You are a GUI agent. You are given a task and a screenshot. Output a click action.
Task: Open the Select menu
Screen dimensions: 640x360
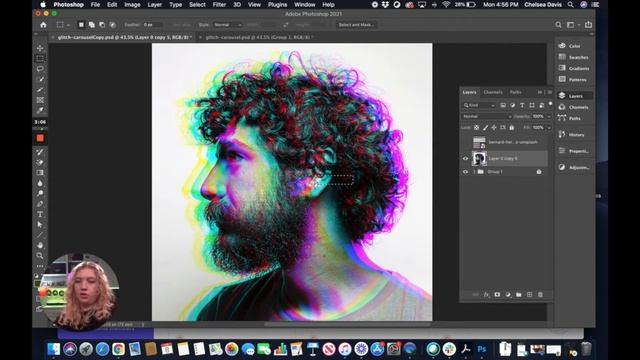[x=197, y=4]
